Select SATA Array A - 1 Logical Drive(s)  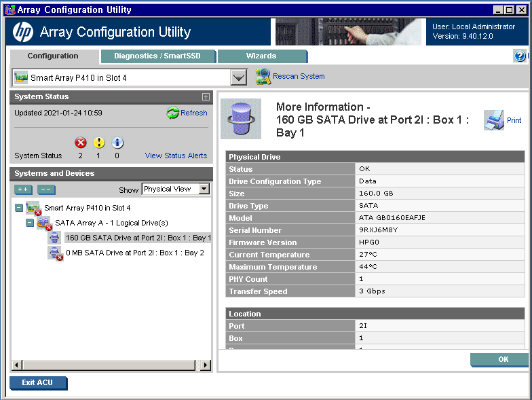pos(111,223)
